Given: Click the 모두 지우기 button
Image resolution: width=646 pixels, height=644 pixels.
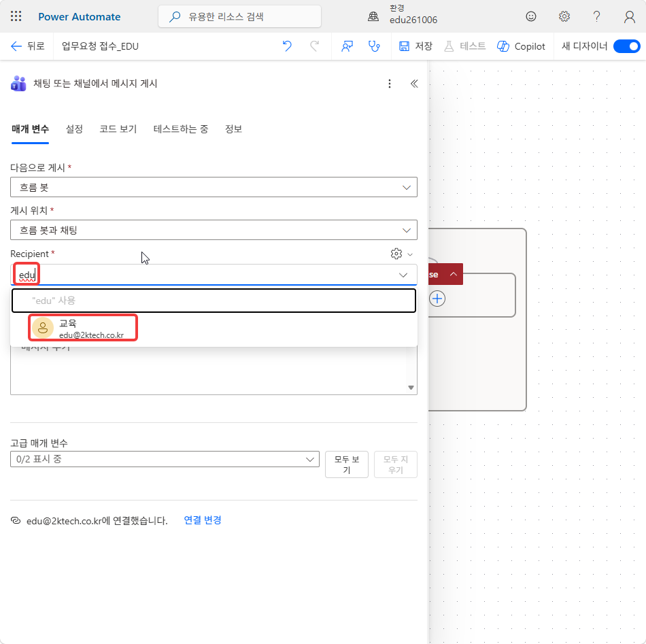Looking at the screenshot, I should (x=396, y=464).
